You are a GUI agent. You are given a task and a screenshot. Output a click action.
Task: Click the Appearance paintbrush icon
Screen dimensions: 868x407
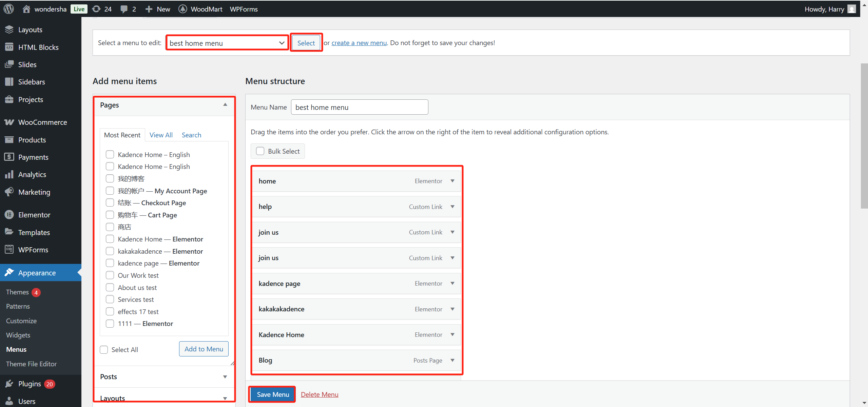click(x=9, y=272)
